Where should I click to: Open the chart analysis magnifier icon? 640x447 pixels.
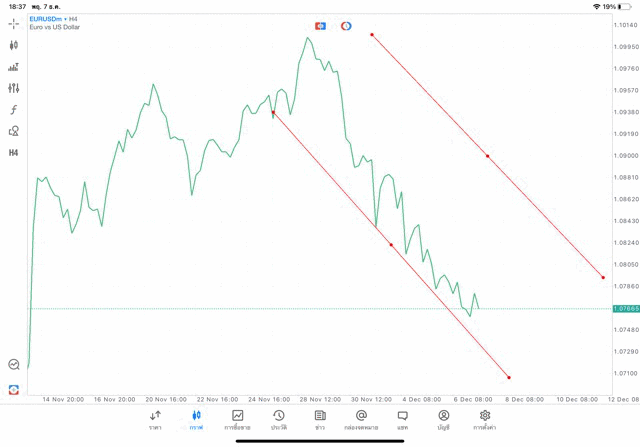pyautogui.click(x=13, y=365)
